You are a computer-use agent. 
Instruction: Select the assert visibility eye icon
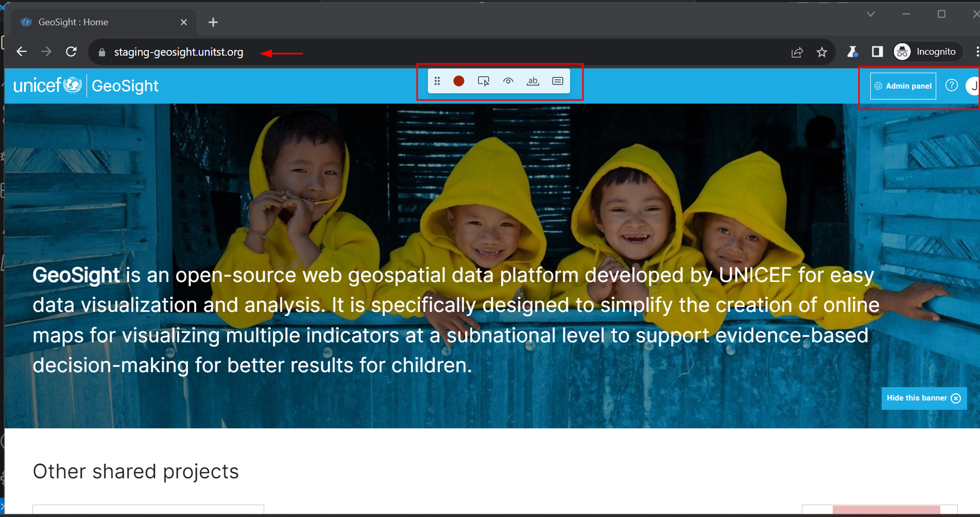point(508,81)
